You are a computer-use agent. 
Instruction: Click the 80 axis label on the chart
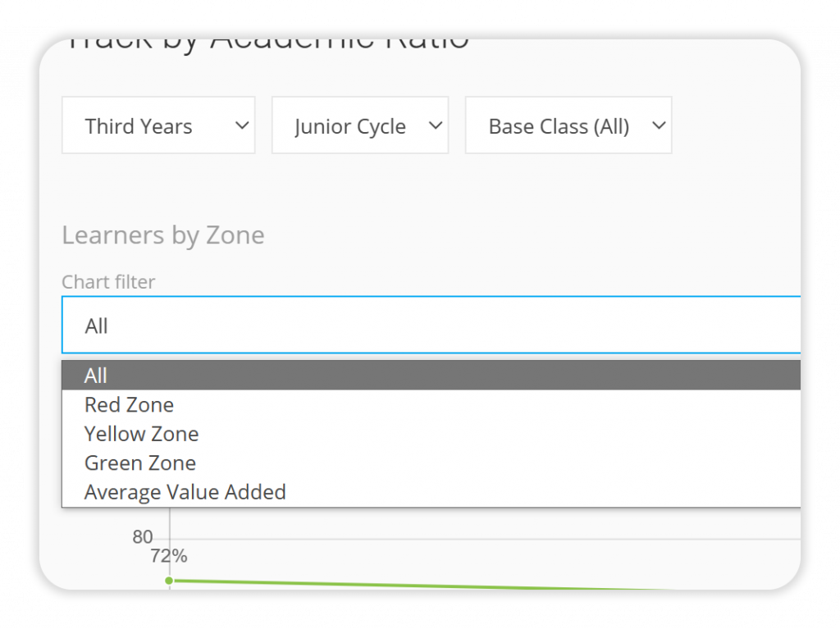(x=141, y=537)
